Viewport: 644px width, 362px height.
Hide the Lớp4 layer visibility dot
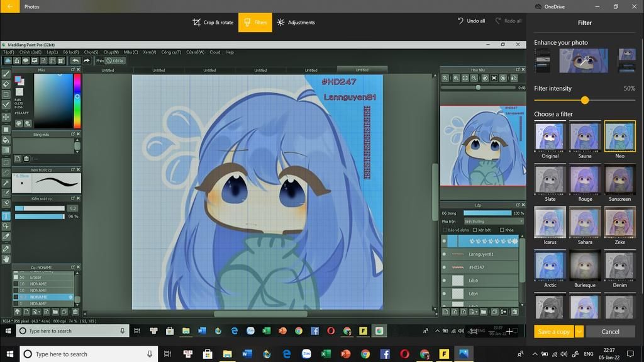point(444,294)
